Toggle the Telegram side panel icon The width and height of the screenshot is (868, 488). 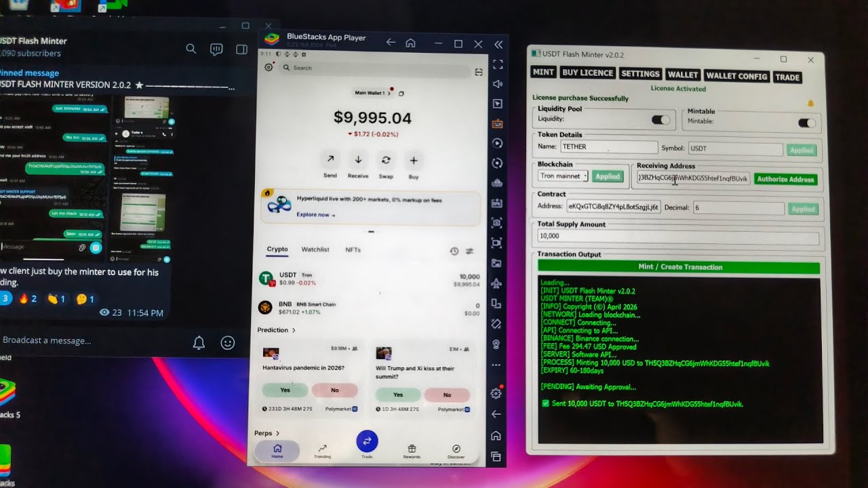pyautogui.click(x=241, y=49)
